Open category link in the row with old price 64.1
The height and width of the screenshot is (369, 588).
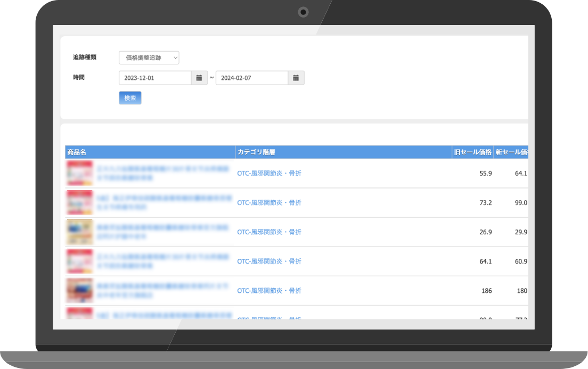click(x=269, y=261)
